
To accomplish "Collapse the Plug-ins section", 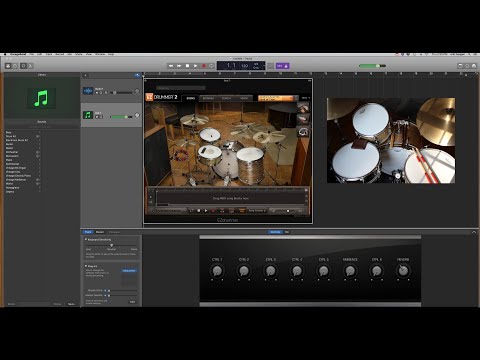I will [86, 266].
